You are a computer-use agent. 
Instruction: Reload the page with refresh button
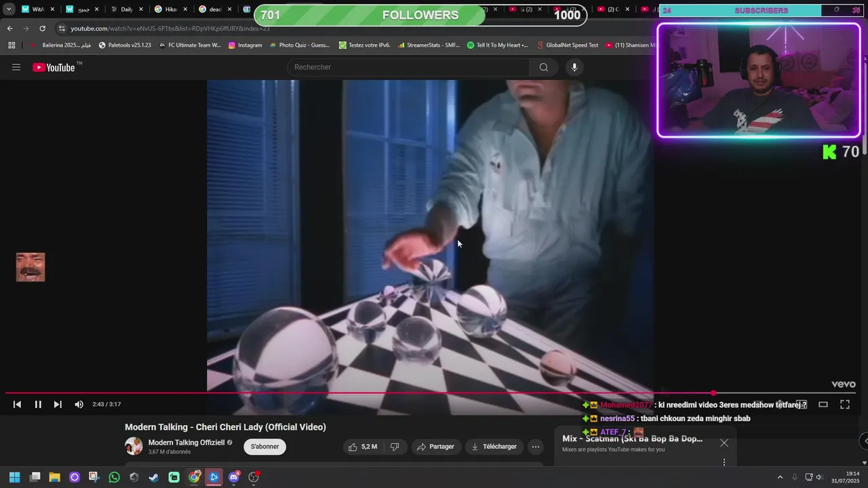click(42, 28)
